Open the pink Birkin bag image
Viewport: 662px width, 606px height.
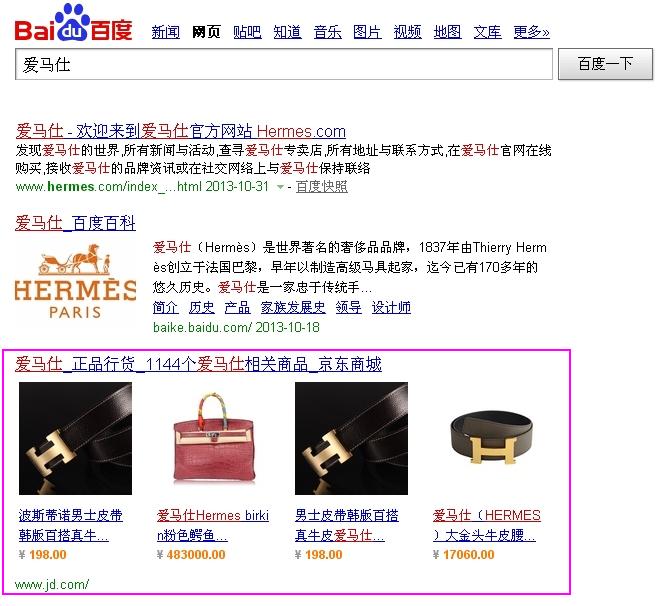click(x=214, y=438)
